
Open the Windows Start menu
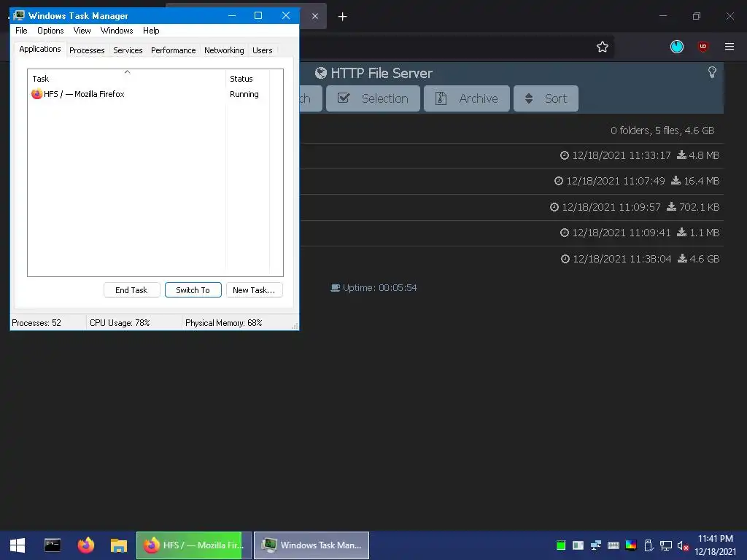18,545
